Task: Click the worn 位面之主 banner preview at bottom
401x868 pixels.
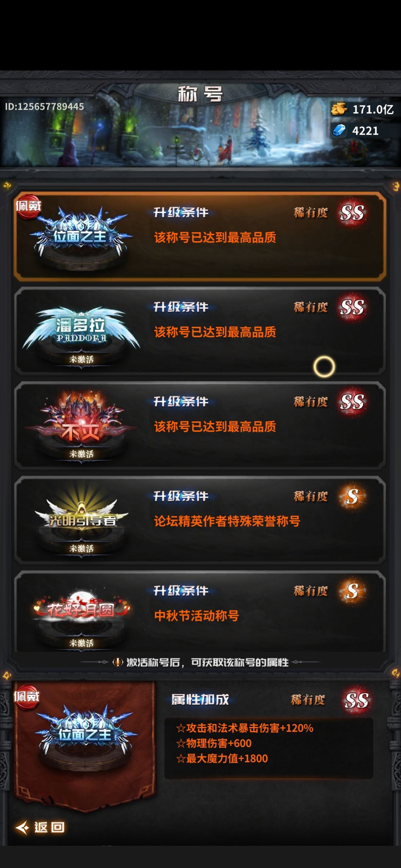Action: pyautogui.click(x=85, y=745)
